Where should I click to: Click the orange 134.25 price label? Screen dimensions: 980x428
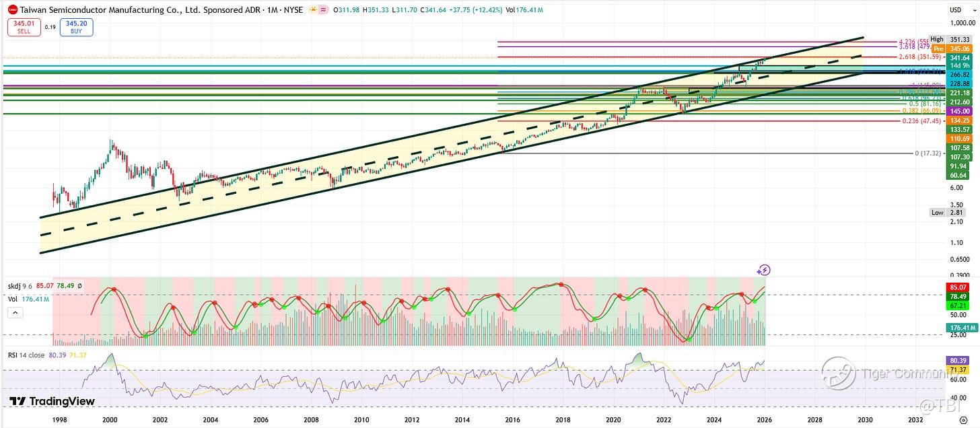tap(958, 120)
